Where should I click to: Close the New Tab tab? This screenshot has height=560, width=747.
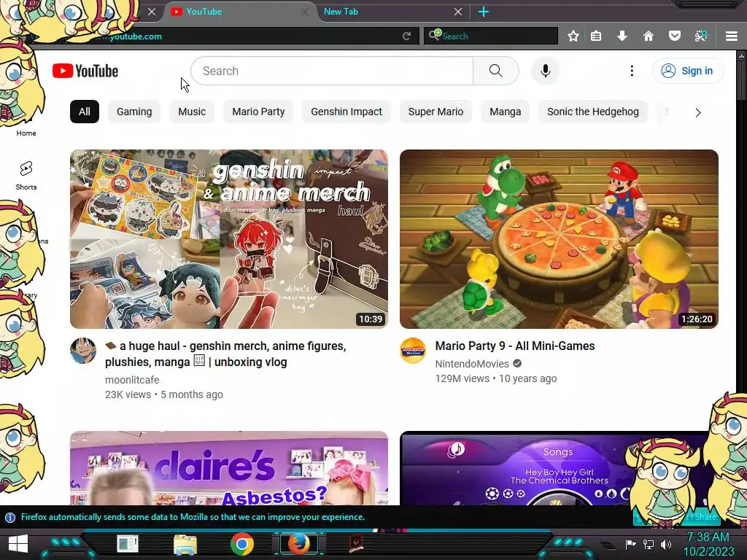(458, 12)
